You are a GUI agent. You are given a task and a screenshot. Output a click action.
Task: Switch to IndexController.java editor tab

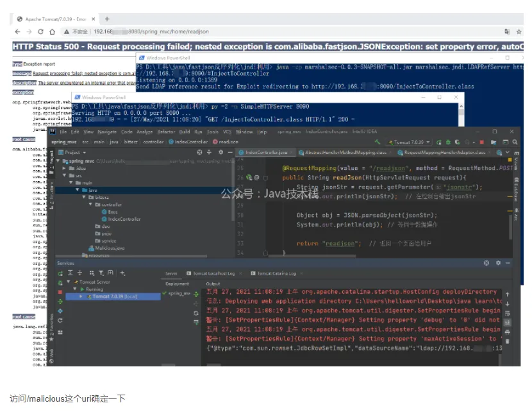265,153
